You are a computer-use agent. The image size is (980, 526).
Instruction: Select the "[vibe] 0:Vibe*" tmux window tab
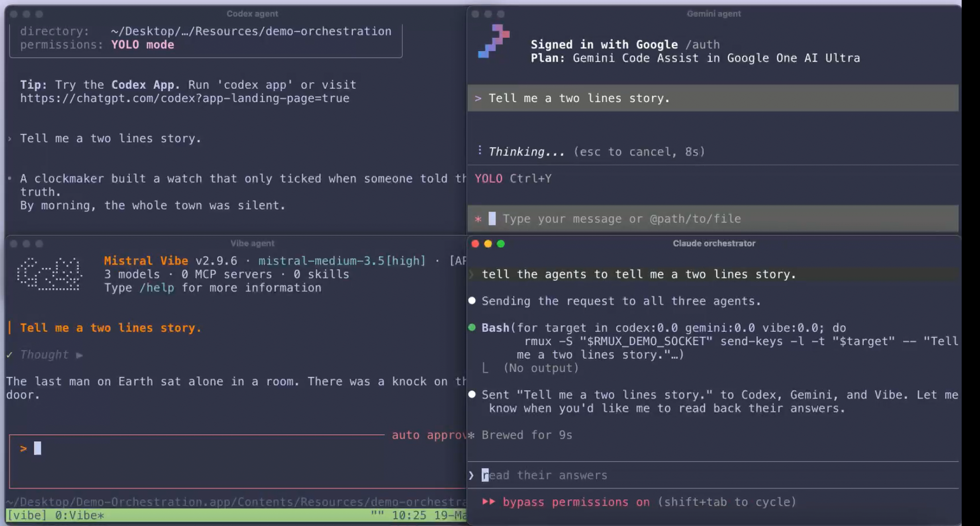click(55, 515)
